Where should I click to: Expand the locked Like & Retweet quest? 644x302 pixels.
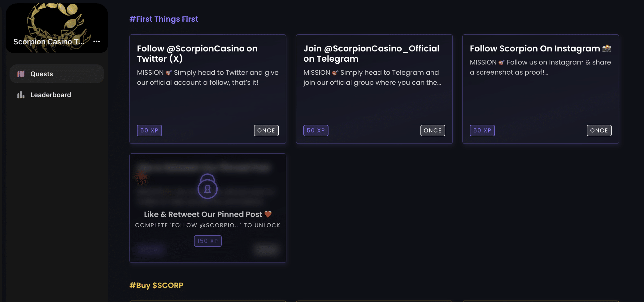tap(207, 208)
